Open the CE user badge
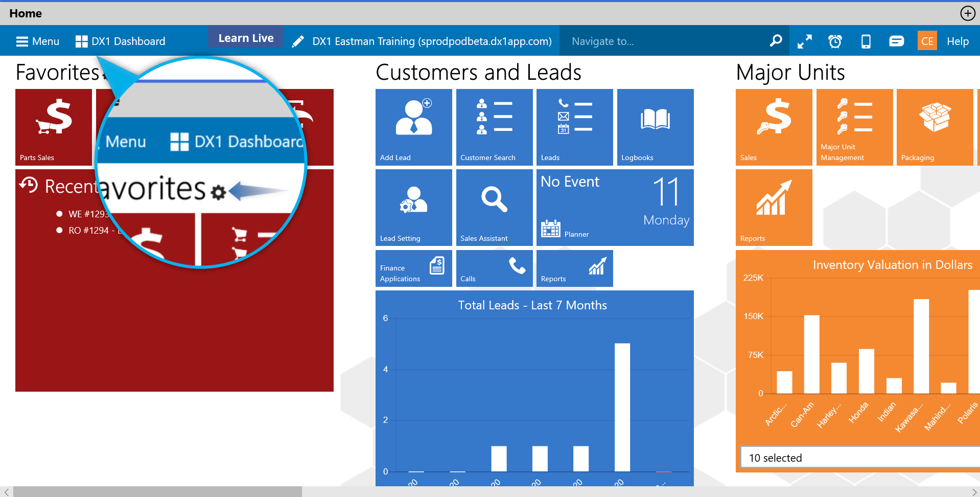This screenshot has width=980, height=497. pos(927,41)
